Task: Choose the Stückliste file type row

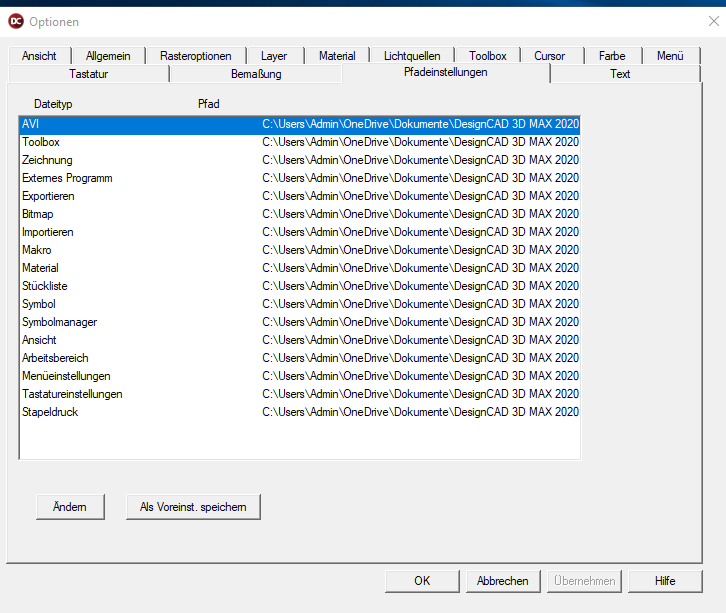Action: tap(45, 286)
